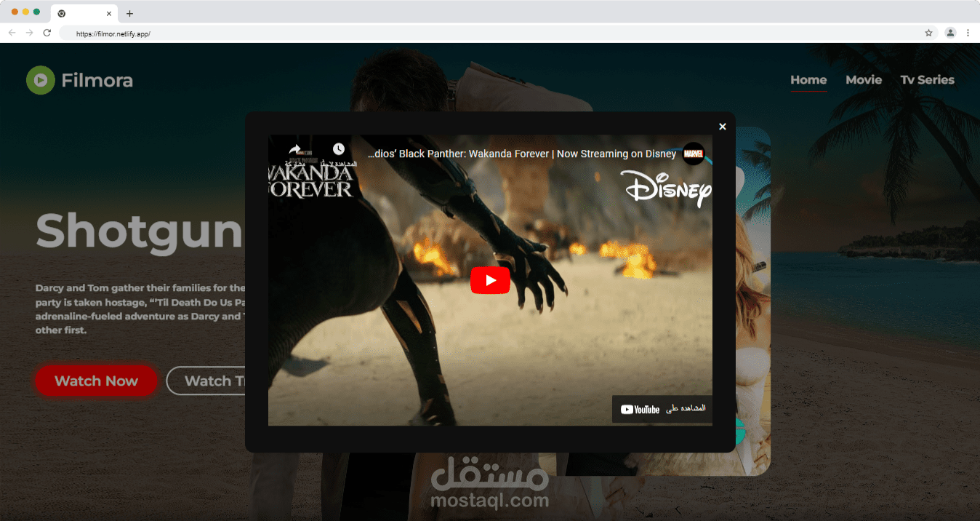Viewport: 980px width, 521px height.
Task: Click the red Watch Now button
Action: coord(96,381)
